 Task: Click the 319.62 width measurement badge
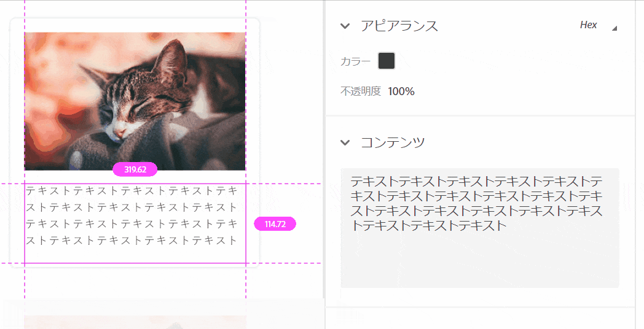pyautogui.click(x=135, y=169)
